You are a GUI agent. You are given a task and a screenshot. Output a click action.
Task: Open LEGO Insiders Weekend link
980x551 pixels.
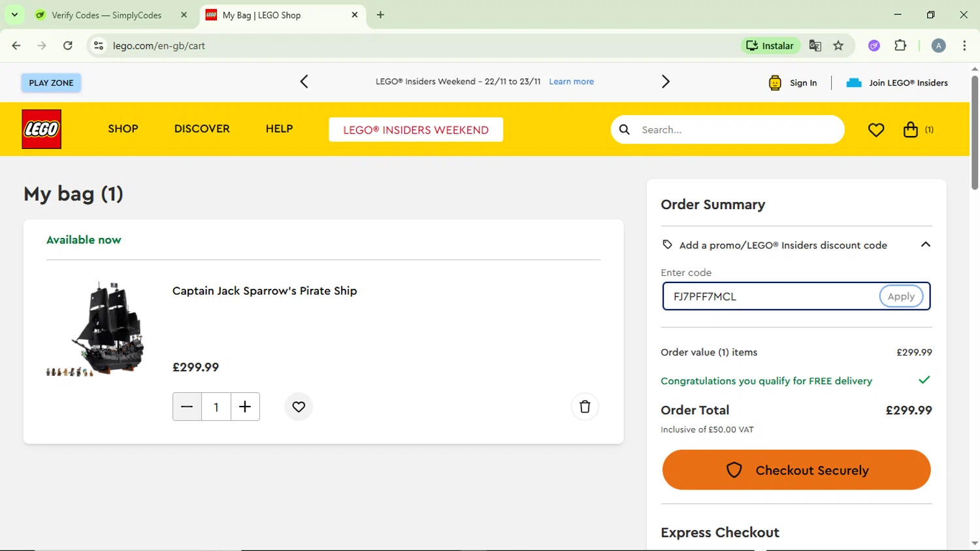(x=416, y=129)
